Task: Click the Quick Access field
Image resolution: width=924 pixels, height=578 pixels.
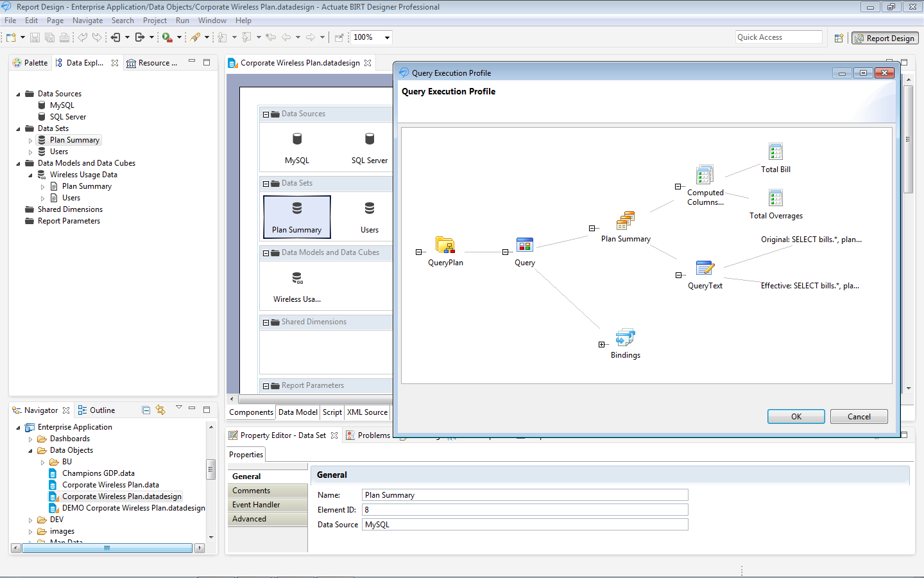Action: coord(779,37)
